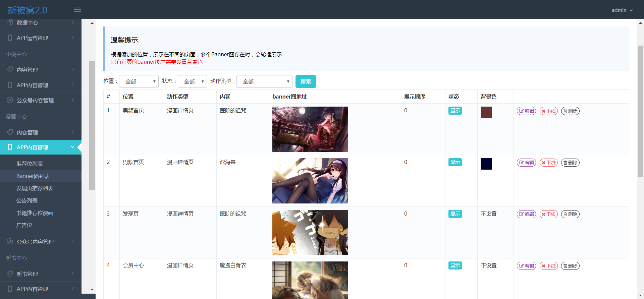644x299 pixels.
Task: Click the 显示 status badge for 魔盗白骨衣
Action: coord(455,265)
